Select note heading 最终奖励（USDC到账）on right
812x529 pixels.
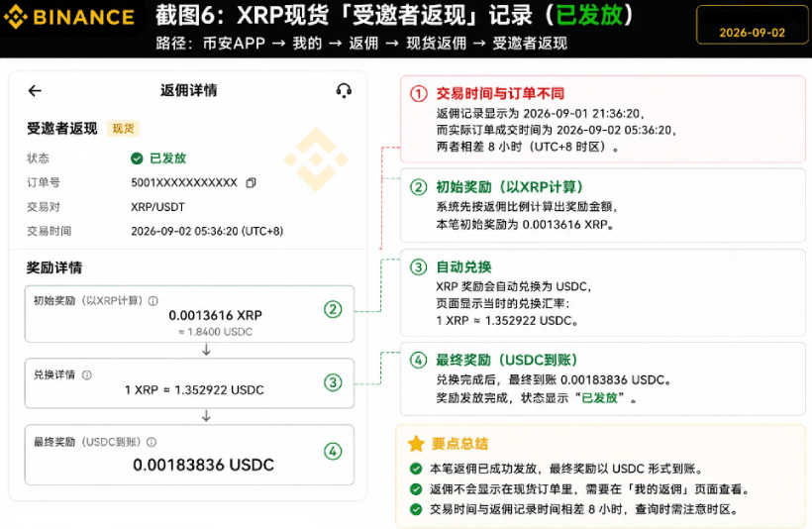point(506,360)
